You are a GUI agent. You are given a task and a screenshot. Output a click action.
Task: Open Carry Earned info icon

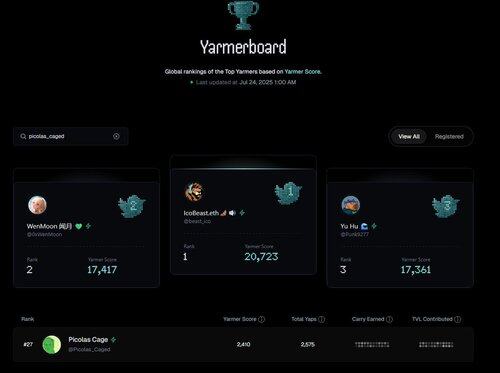389,319
